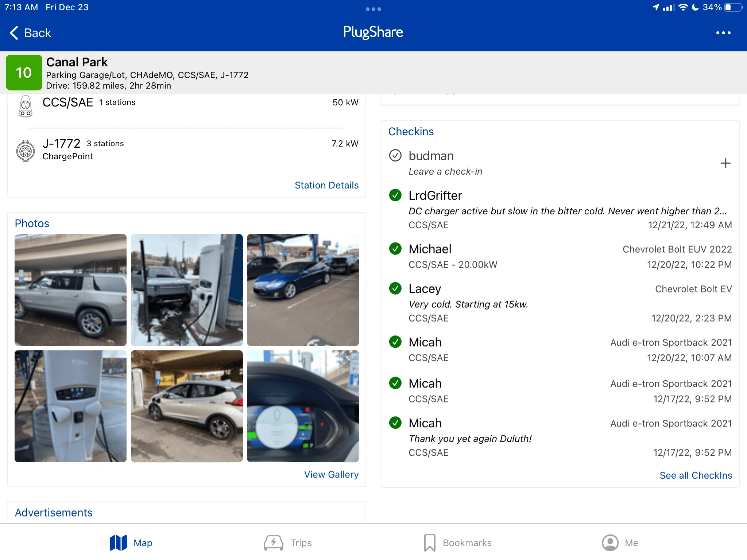Tap the Back chevron arrow icon
Screen dimensions: 747x560
click(x=14, y=33)
